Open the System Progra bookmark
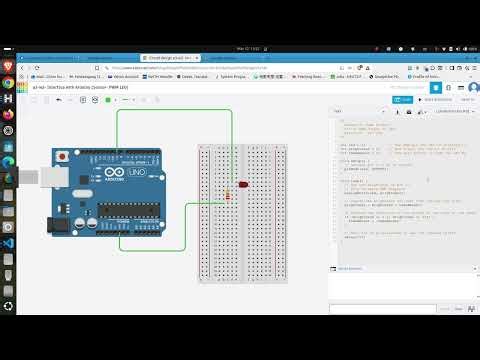 231,77
